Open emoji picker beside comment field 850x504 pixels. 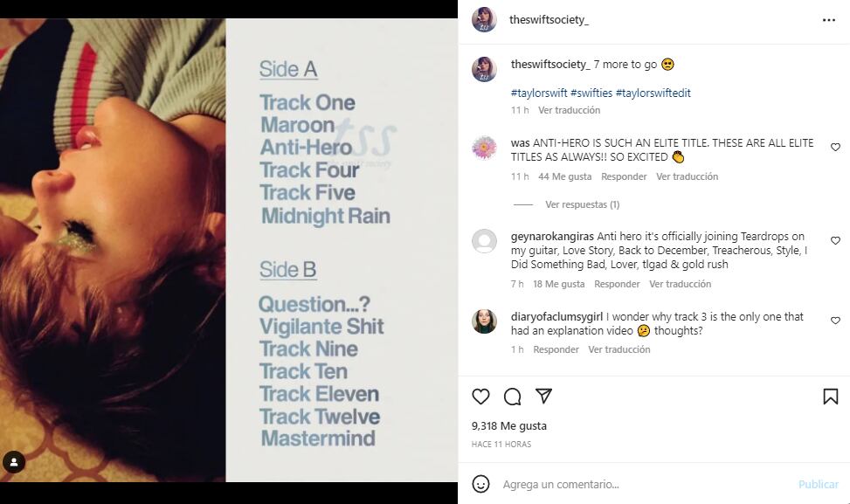point(480,484)
